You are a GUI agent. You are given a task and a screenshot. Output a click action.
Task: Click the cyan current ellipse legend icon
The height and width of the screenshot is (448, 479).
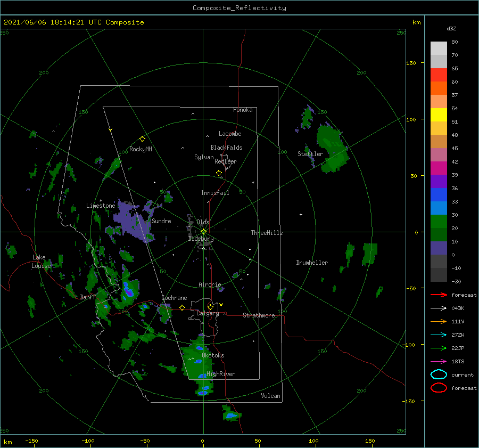(439, 374)
